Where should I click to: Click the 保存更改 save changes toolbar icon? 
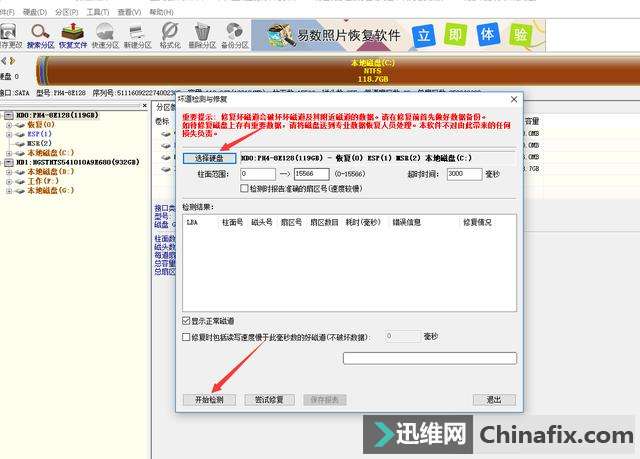pyautogui.click(x=9, y=36)
